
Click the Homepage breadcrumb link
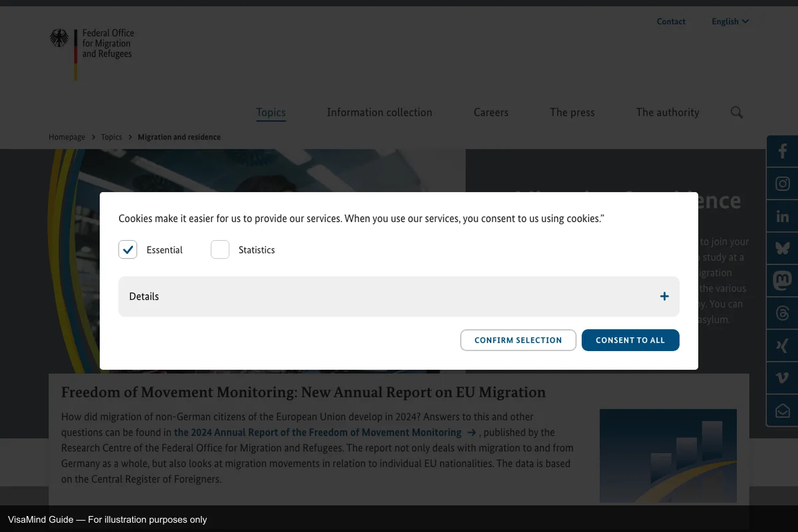pos(66,137)
